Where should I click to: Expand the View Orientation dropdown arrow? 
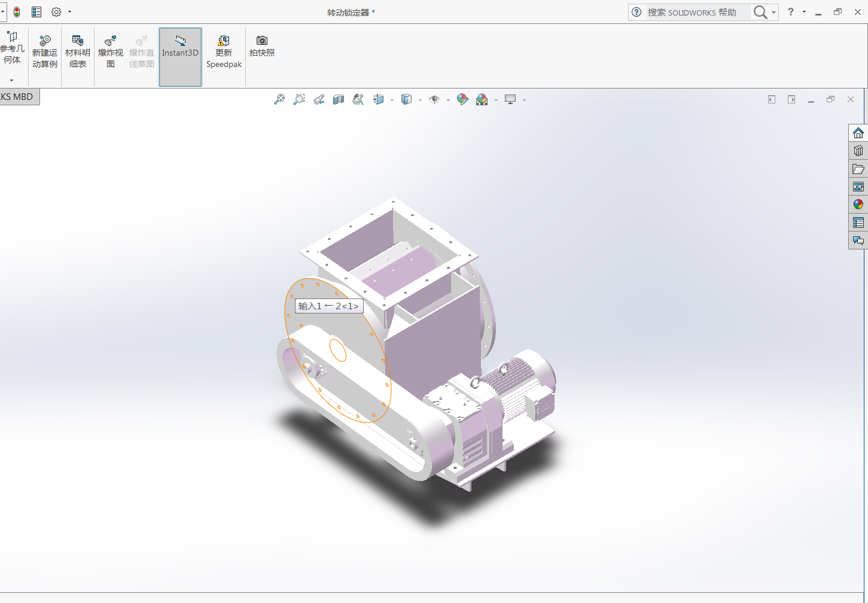pyautogui.click(x=392, y=100)
